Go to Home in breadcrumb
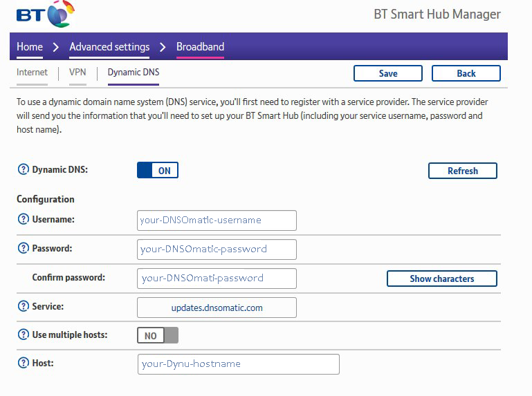Viewport: 532px width, 396px height. pos(30,47)
